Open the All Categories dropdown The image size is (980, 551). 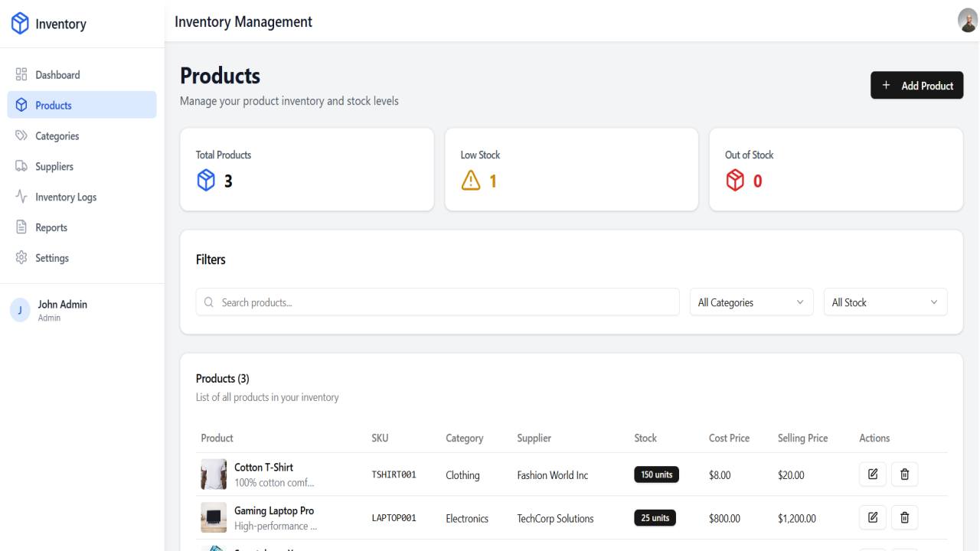pos(751,302)
